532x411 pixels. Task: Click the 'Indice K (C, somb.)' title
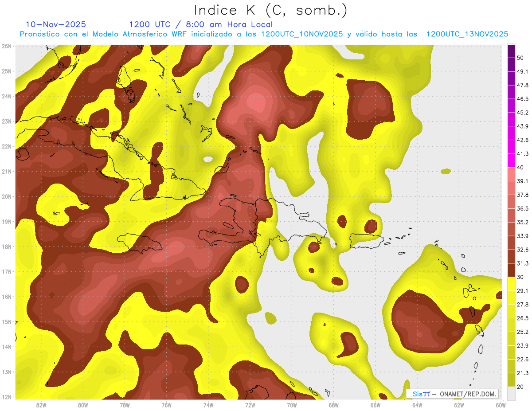tap(270, 11)
